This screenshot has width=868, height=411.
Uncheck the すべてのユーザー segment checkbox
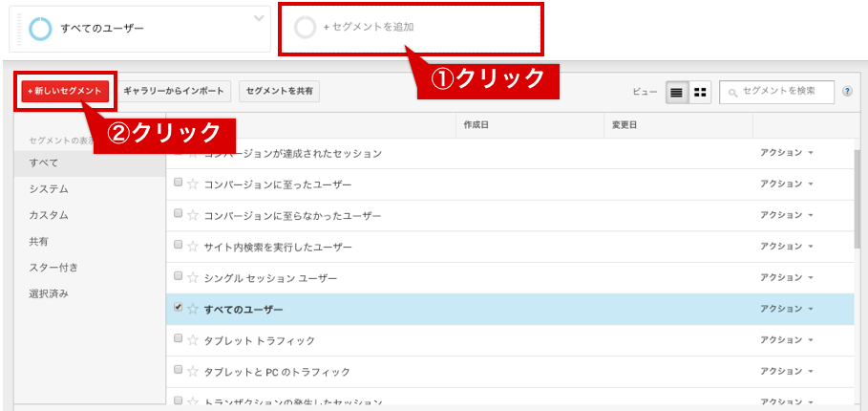click(178, 308)
